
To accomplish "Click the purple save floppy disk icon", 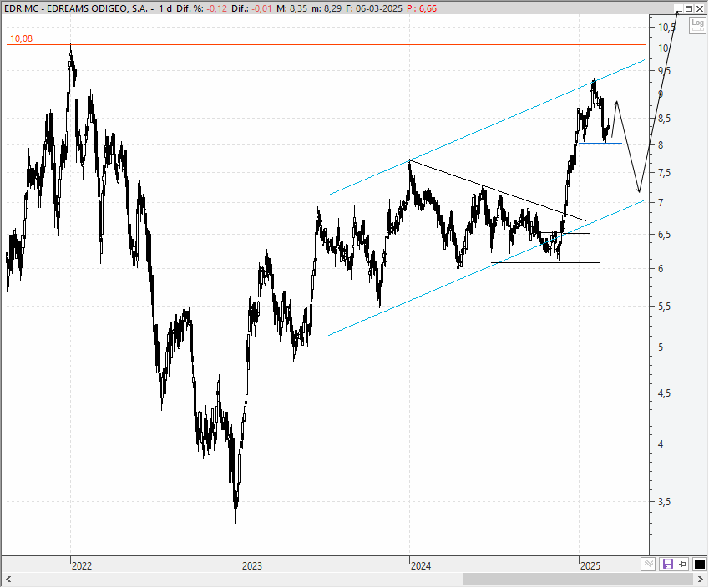I will point(667,564).
